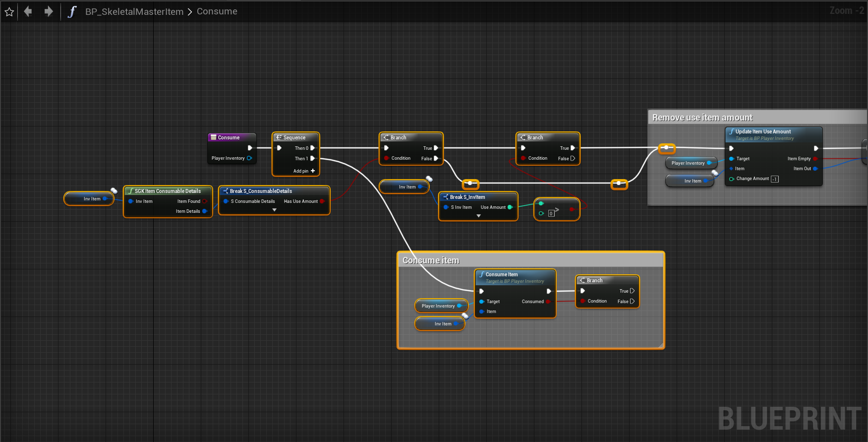Image resolution: width=868 pixels, height=442 pixels.
Task: Go back with the left arrow button
Action: coord(28,11)
